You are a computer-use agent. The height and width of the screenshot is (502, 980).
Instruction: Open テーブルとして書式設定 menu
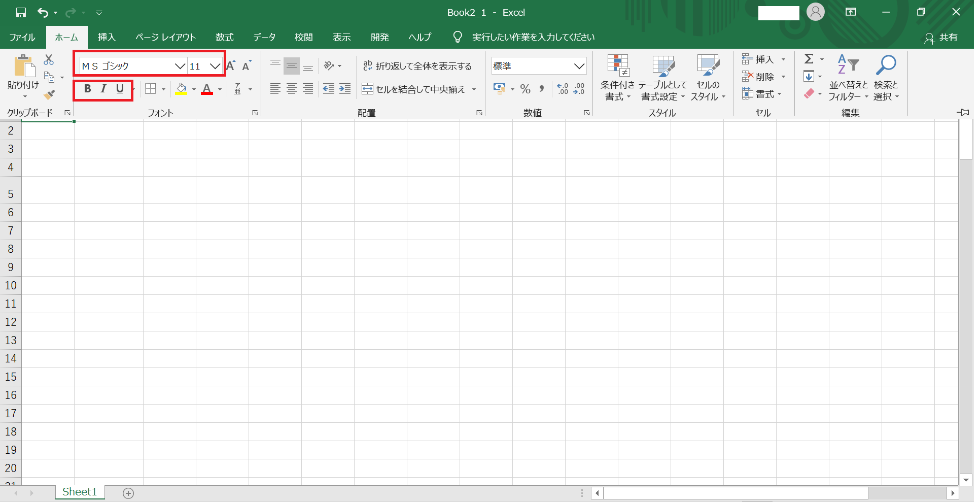tap(663, 77)
